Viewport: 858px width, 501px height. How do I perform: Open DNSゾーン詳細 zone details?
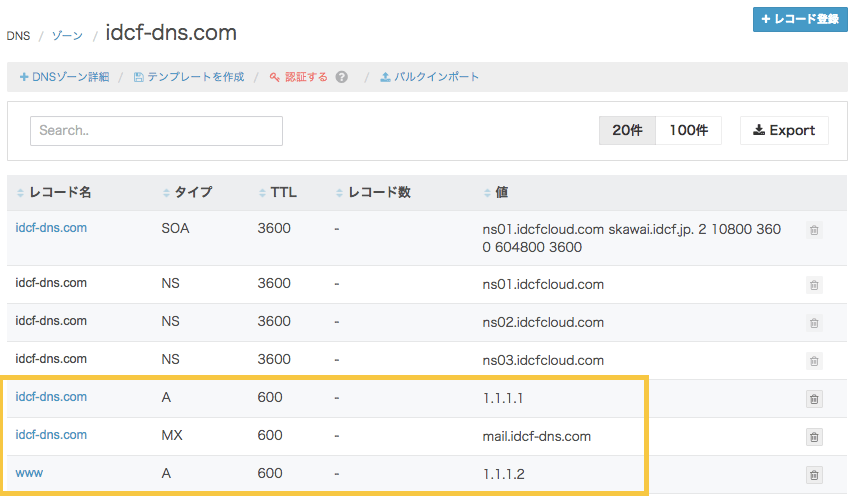(x=64, y=77)
